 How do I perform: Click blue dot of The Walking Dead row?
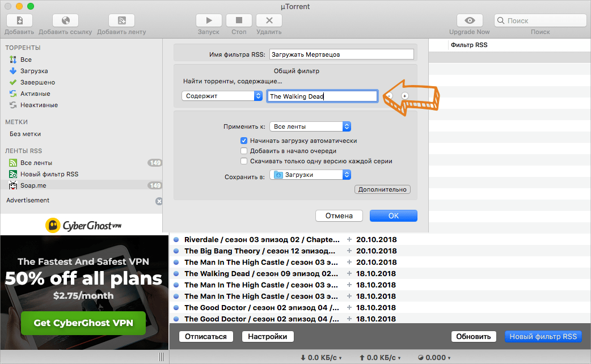pyautogui.click(x=176, y=273)
